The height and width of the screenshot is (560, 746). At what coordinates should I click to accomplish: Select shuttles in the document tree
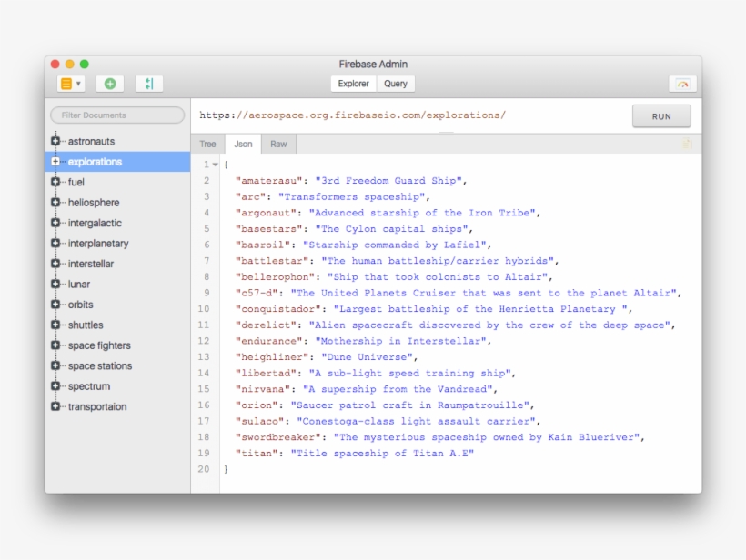(86, 325)
